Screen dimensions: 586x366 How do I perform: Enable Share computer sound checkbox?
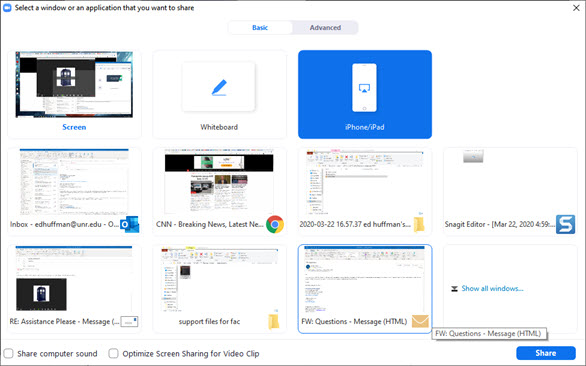[x=9, y=353]
